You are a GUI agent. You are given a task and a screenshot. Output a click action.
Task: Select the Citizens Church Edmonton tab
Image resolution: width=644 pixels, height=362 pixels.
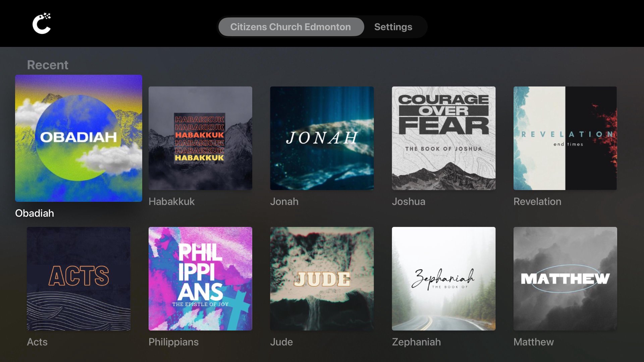point(291,27)
